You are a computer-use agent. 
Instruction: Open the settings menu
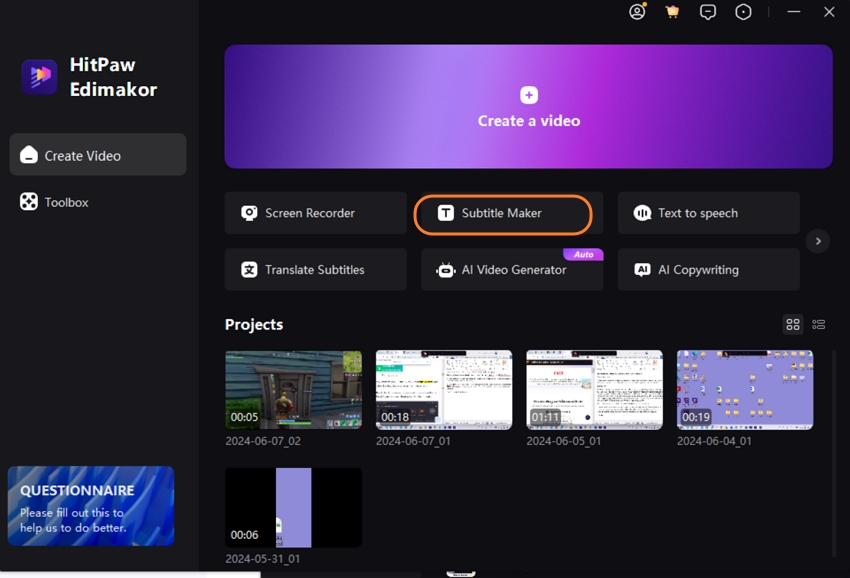pos(743,12)
